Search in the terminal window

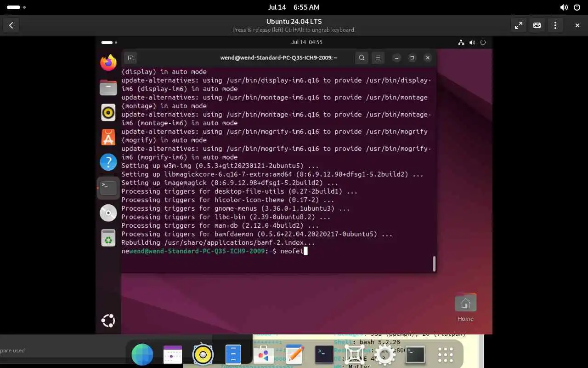362,57
